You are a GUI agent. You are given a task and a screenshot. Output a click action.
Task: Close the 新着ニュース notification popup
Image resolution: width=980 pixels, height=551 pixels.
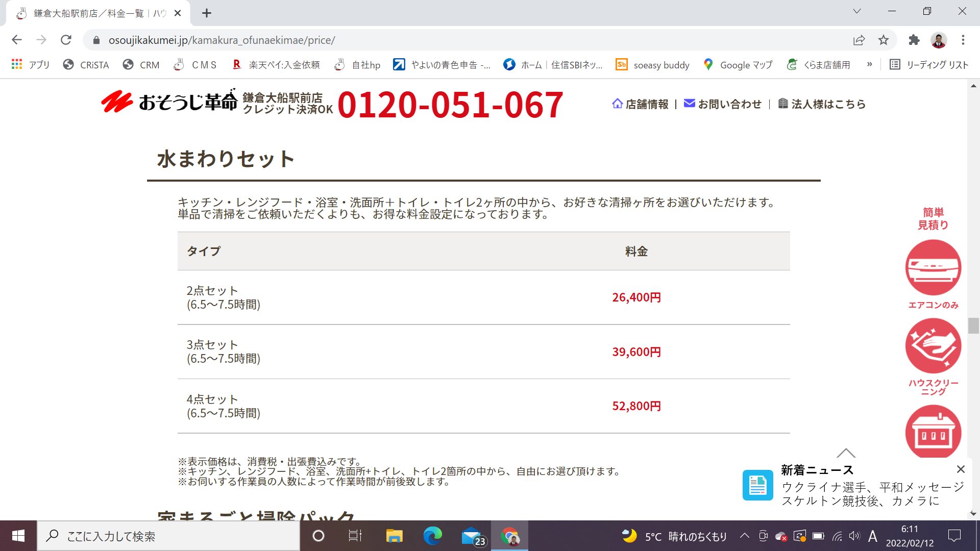point(961,469)
